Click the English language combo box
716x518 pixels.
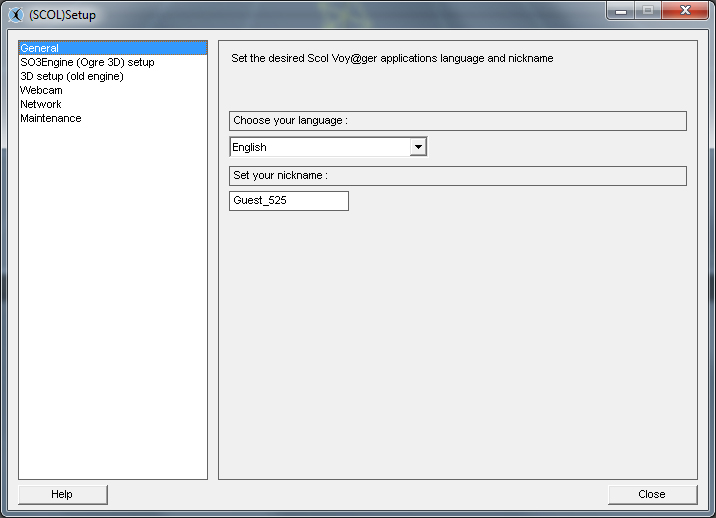tap(328, 147)
